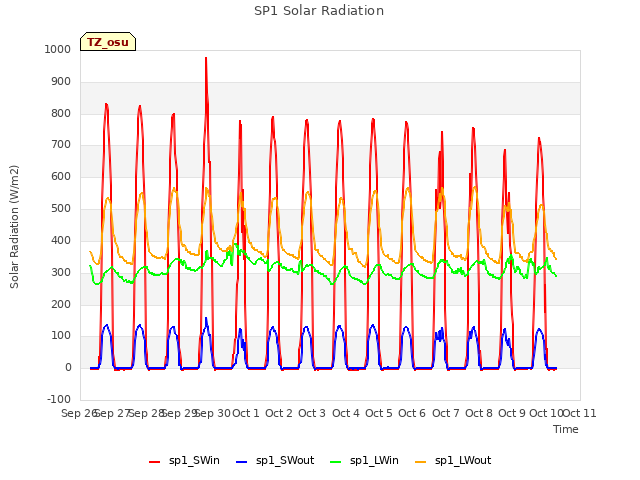Click the 700 y-axis tick label
Image resolution: width=640 pixels, height=480 pixels.
tap(61, 145)
